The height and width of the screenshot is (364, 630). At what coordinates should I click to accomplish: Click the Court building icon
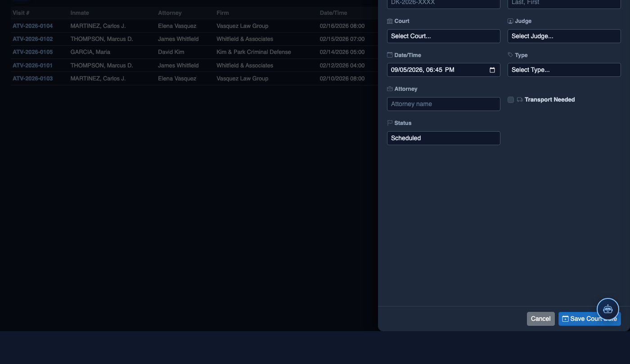coord(390,21)
